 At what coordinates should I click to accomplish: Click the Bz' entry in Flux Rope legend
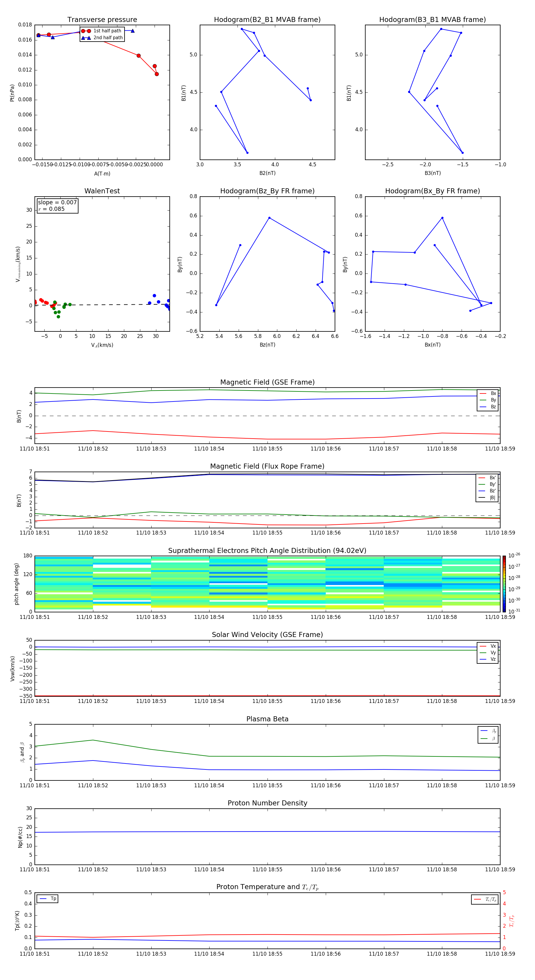tap(487, 491)
